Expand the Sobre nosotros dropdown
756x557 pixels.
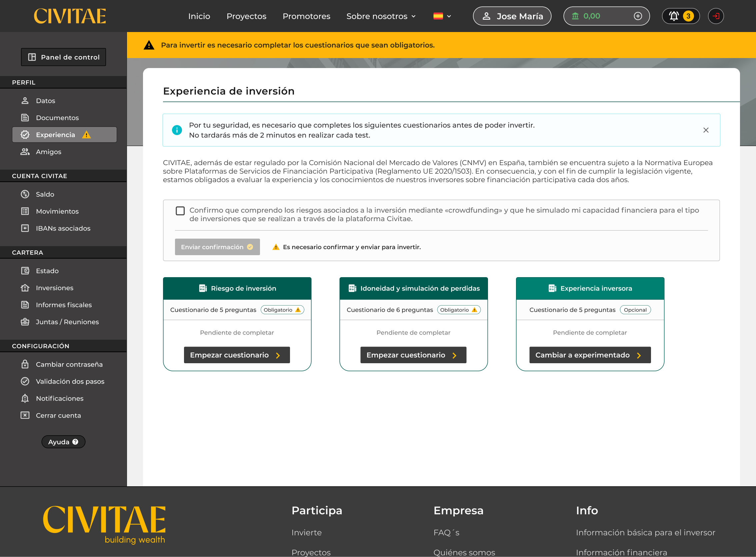pos(381,16)
